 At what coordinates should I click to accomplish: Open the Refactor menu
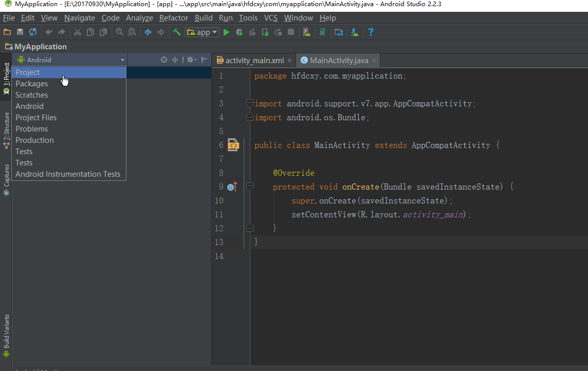173,18
